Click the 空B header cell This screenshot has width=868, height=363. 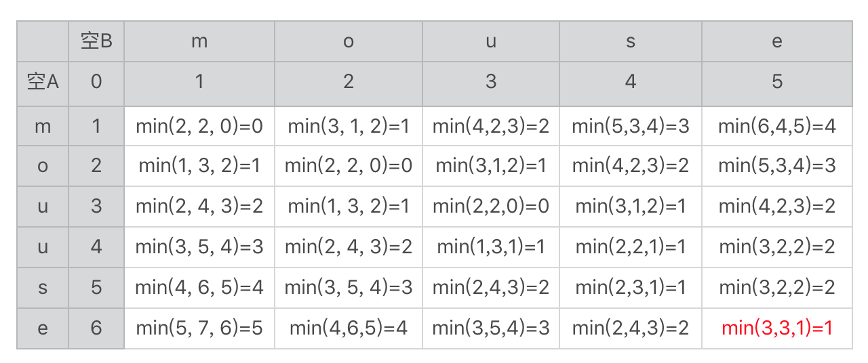click(96, 41)
